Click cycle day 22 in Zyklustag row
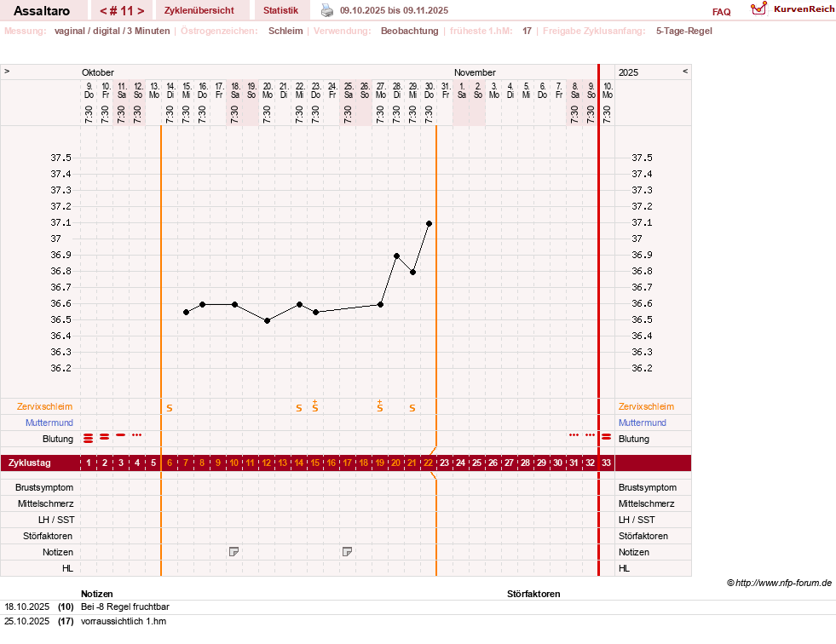Viewport: 836px width, 644px height. tap(428, 463)
